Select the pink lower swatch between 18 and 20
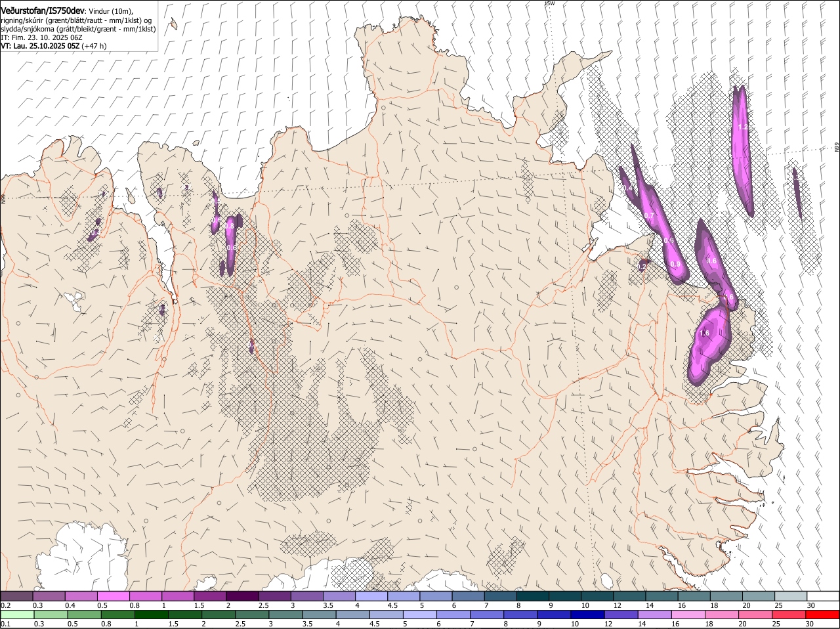The width and height of the screenshot is (840, 629). [721, 615]
